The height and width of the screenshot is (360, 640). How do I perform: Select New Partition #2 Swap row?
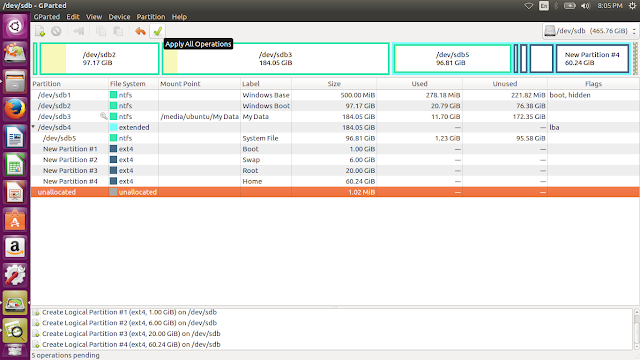(x=335, y=160)
